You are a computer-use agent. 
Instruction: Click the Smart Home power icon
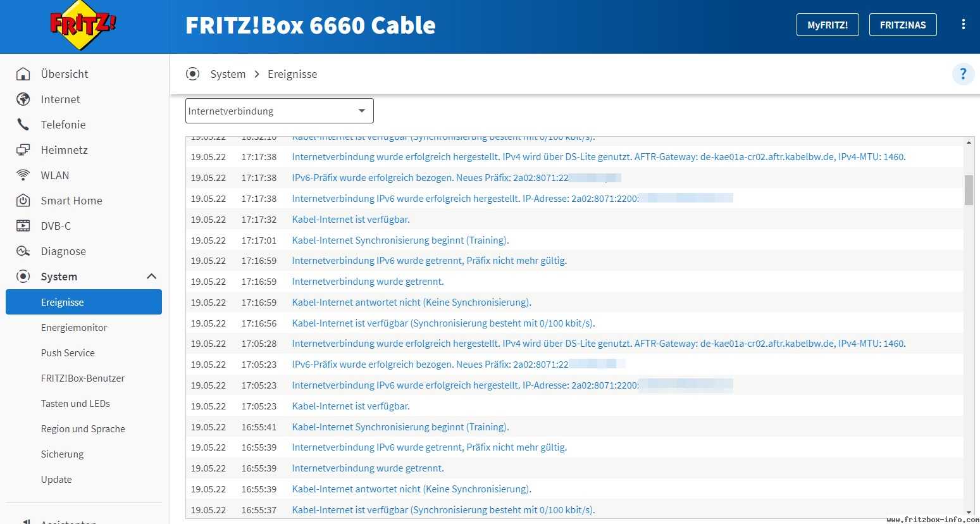[23, 201]
